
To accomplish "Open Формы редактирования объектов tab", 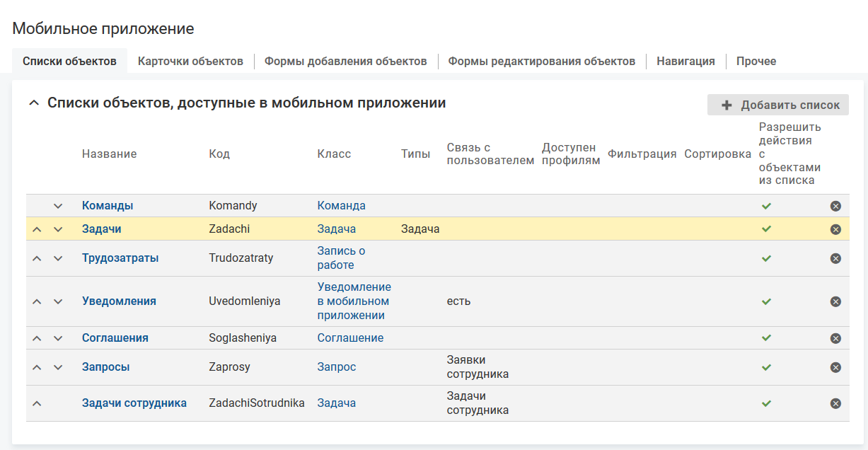I will click(541, 62).
